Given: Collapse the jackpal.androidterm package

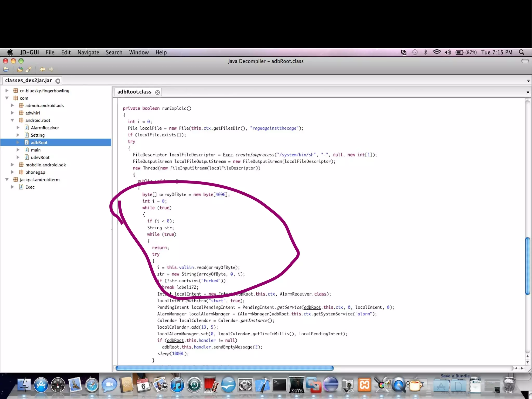Looking at the screenshot, I should click(x=7, y=179).
